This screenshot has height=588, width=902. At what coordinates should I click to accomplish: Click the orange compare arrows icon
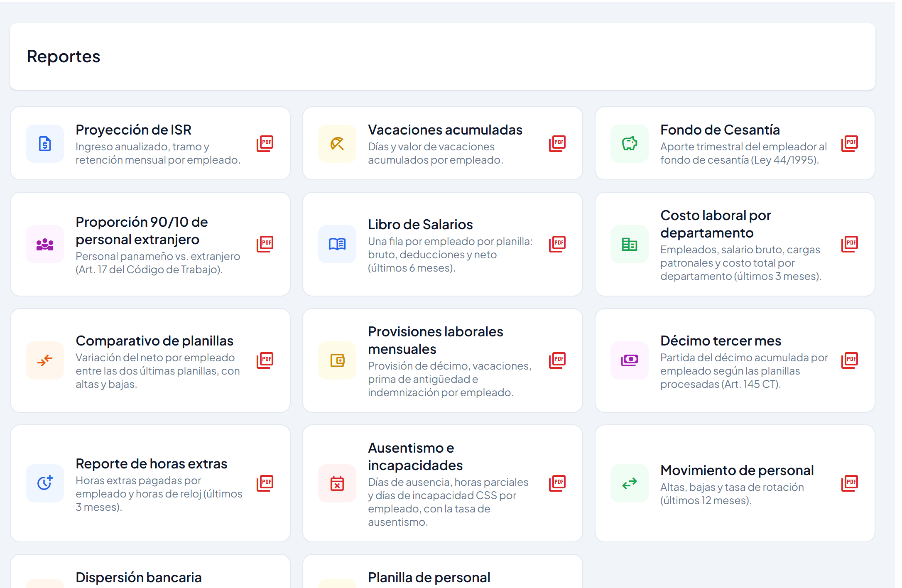(x=45, y=360)
